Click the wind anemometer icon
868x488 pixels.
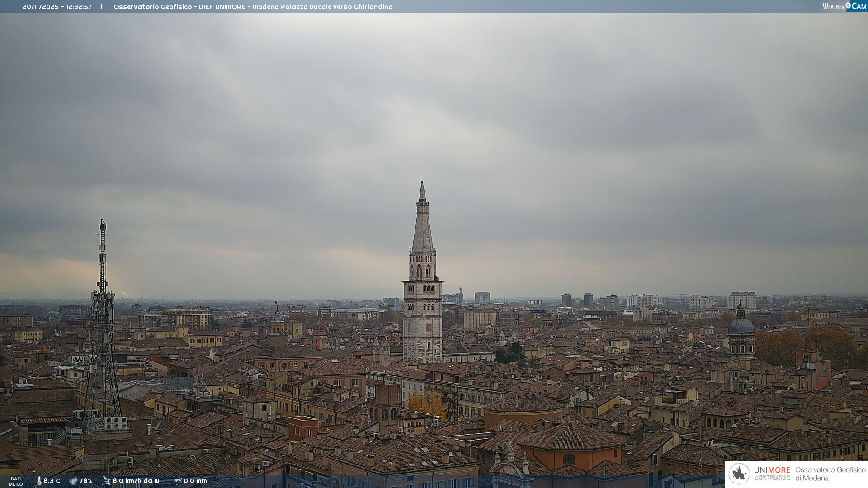(x=106, y=481)
